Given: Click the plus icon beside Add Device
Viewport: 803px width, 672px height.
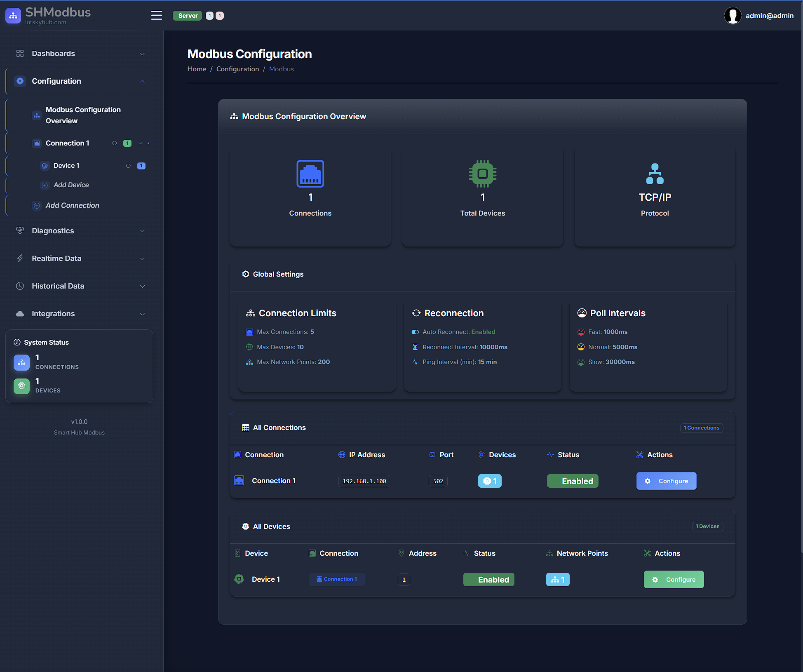Looking at the screenshot, I should pos(45,185).
